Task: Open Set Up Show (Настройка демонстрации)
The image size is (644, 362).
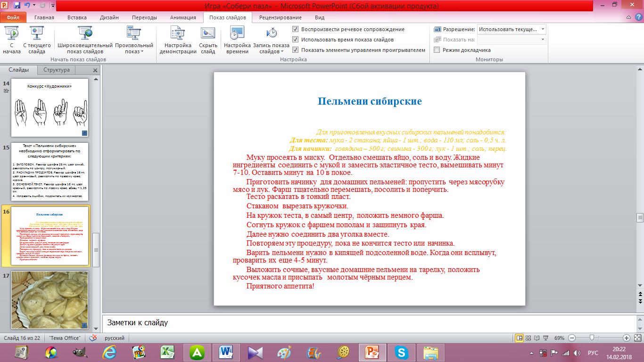Action: (x=178, y=40)
